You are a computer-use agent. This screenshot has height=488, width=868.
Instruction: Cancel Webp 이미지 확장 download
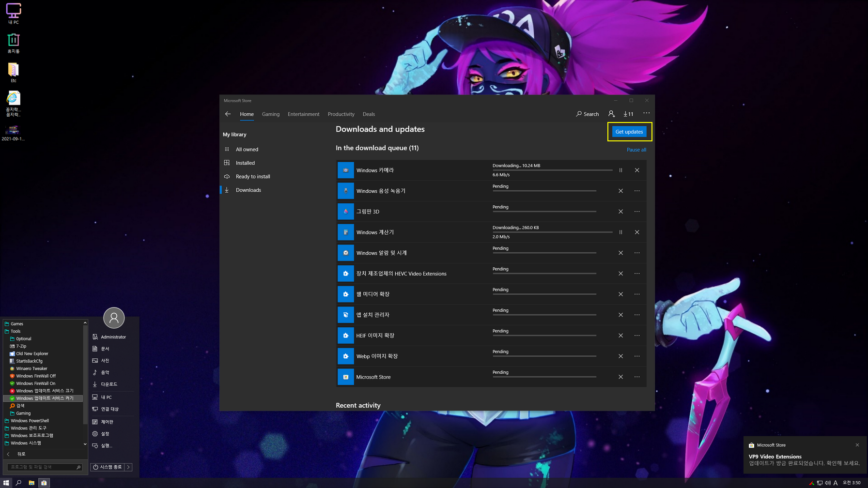click(x=620, y=356)
